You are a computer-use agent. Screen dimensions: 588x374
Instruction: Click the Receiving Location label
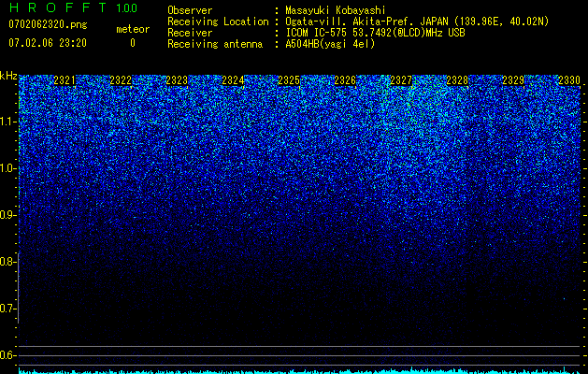218,22
